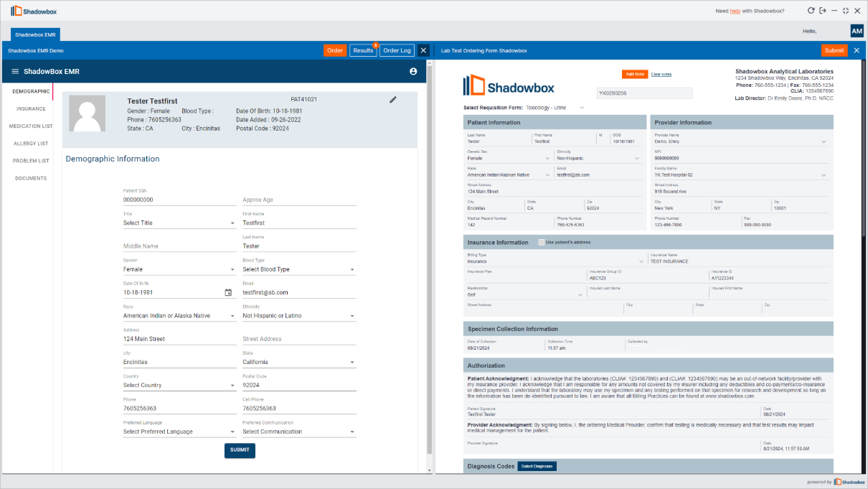
Task: Click the Add Note button
Action: click(635, 74)
